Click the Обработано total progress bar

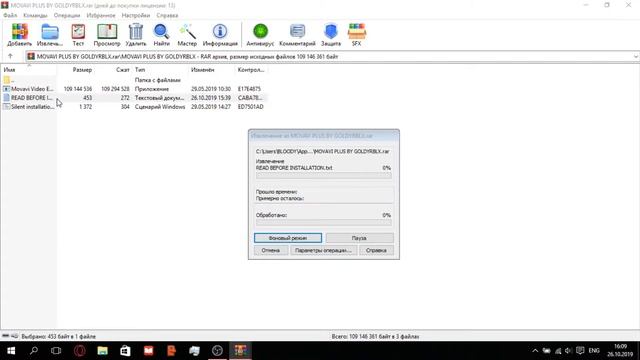(x=324, y=222)
